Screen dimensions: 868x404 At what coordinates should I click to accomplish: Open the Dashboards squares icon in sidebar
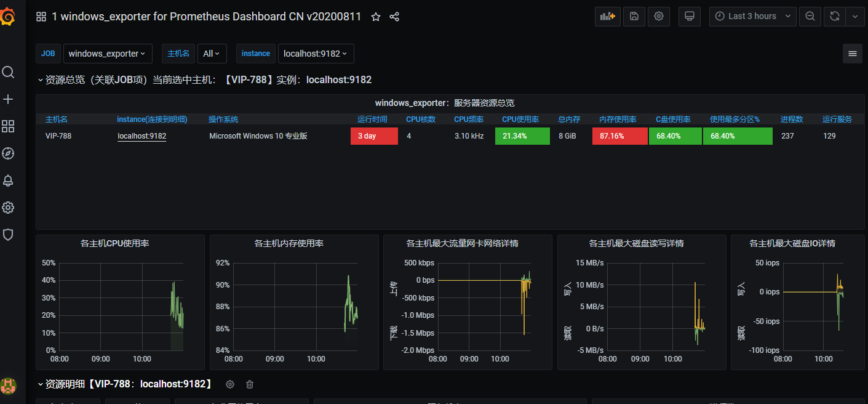click(8, 126)
